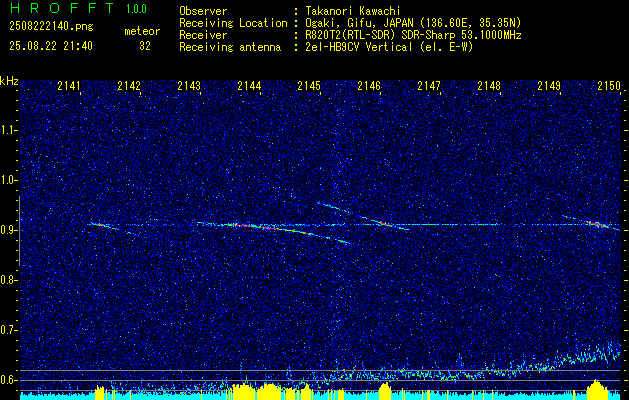Click the Observer label
Image resolution: width=629 pixels, height=400 pixels.
click(203, 11)
